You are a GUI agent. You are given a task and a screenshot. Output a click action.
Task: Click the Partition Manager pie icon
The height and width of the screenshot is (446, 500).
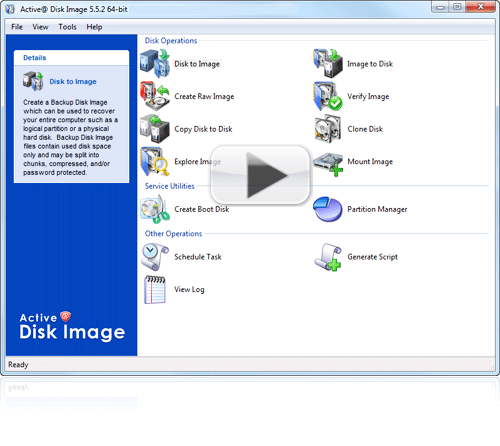pos(328,209)
